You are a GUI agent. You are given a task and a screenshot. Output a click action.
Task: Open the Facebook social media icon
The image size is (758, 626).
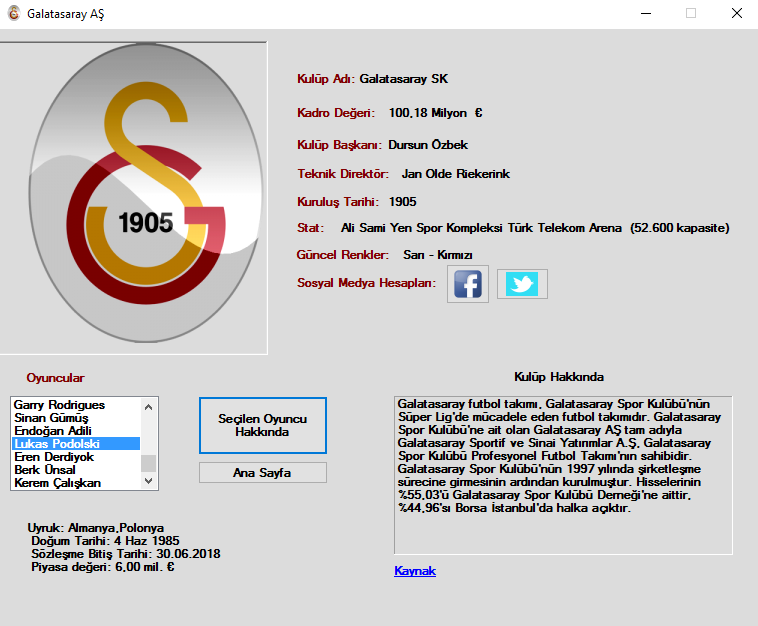pyautogui.click(x=467, y=284)
